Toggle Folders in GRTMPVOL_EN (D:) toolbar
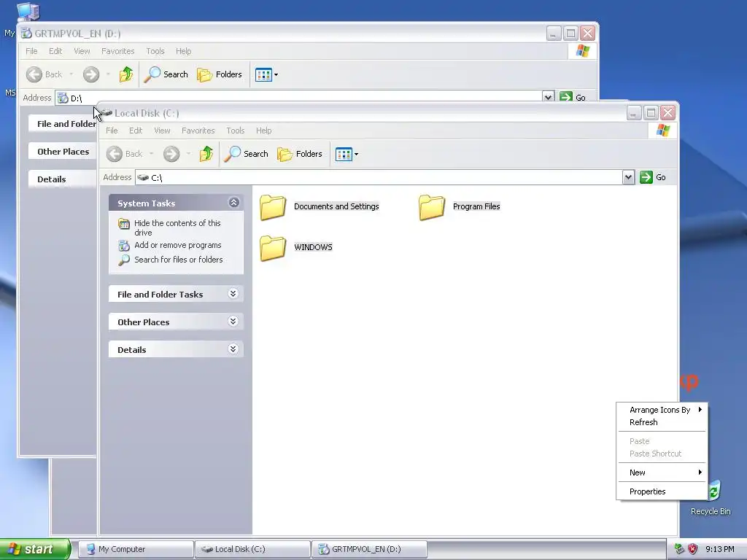The width and height of the screenshot is (747, 560). tap(220, 74)
